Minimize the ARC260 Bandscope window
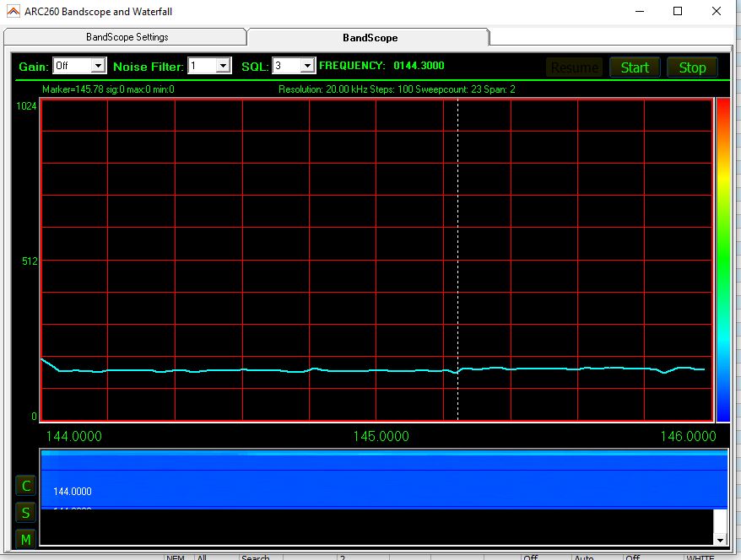The image size is (741, 560). (640, 11)
